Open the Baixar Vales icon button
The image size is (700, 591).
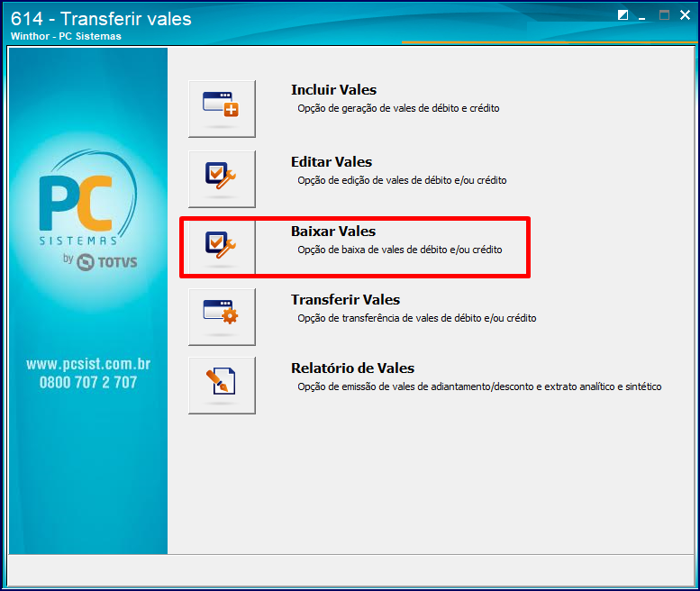[x=222, y=247]
